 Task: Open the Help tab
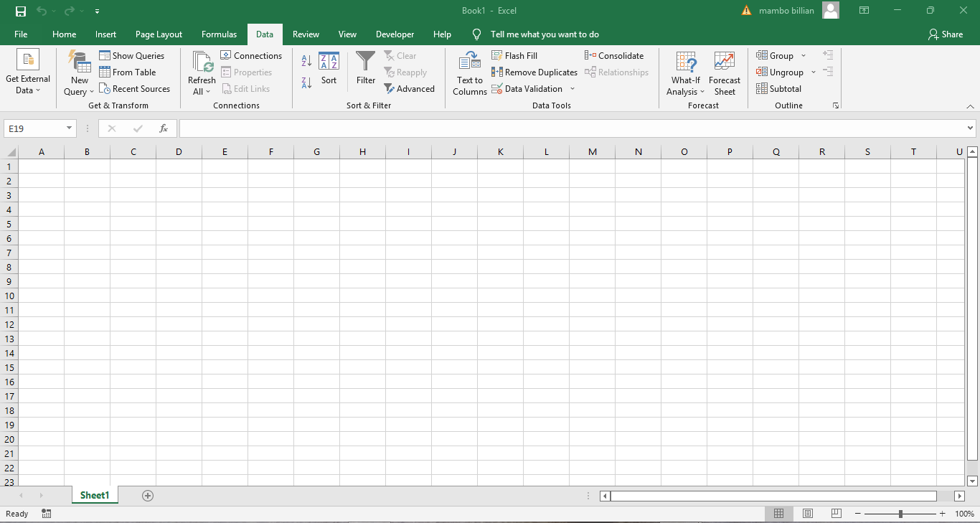443,34
